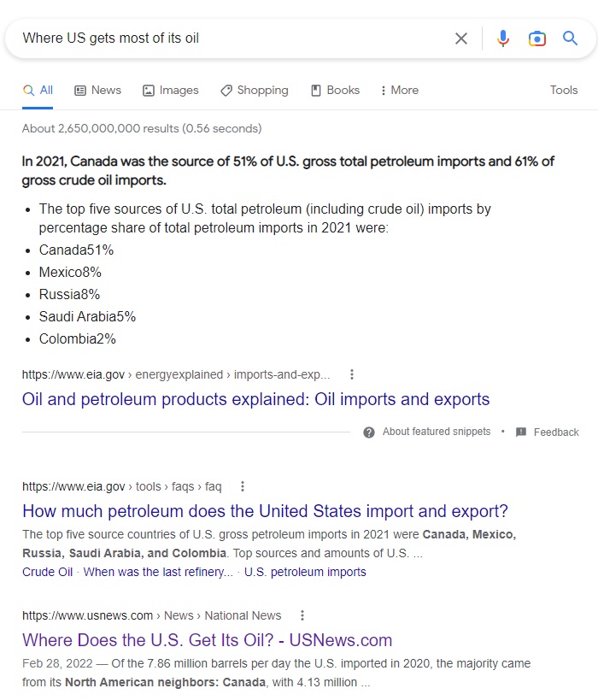Open options for the eia.gov faqs result
The image size is (598, 700).
coord(243,486)
